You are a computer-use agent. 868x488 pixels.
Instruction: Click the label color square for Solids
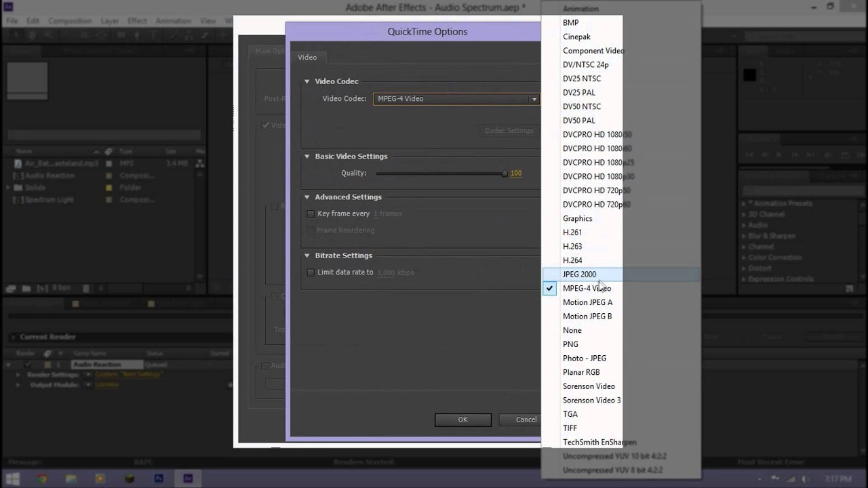[x=107, y=188]
